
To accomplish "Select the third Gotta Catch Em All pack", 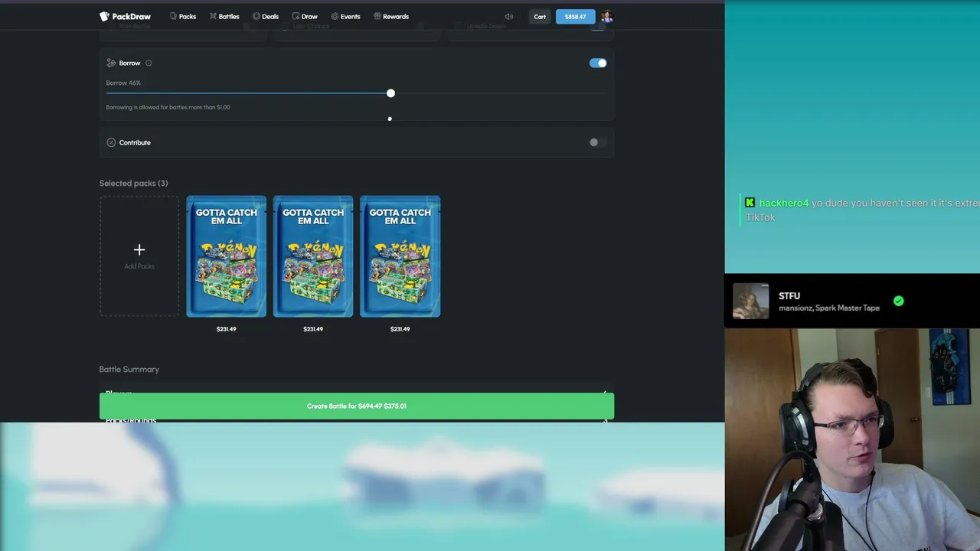I will point(400,256).
